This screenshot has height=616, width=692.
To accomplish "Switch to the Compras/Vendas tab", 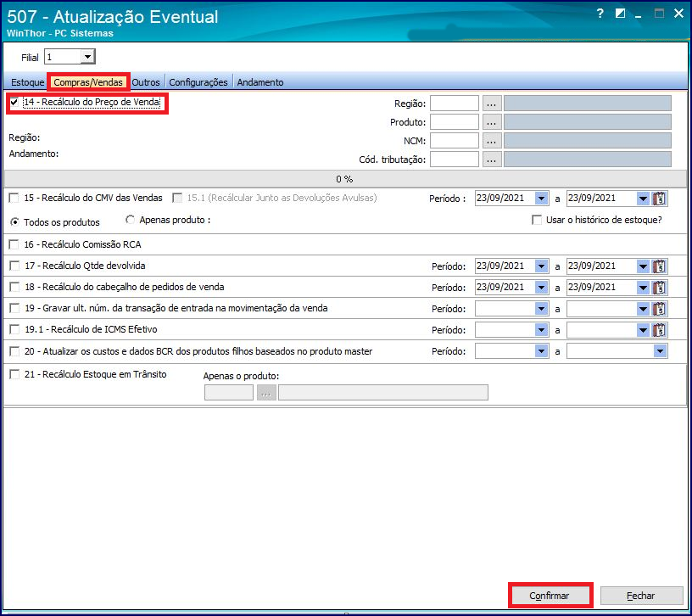I will [88, 82].
